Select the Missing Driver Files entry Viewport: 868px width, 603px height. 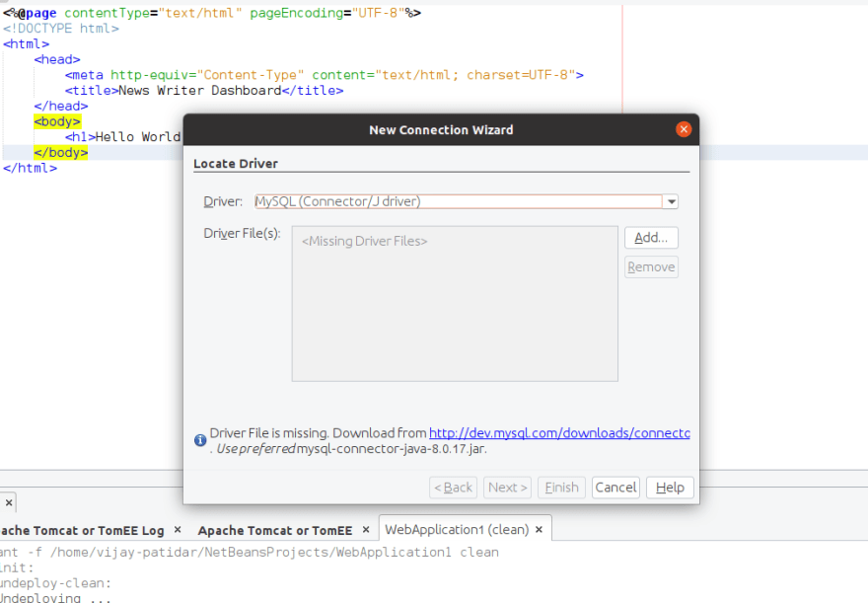coord(364,241)
